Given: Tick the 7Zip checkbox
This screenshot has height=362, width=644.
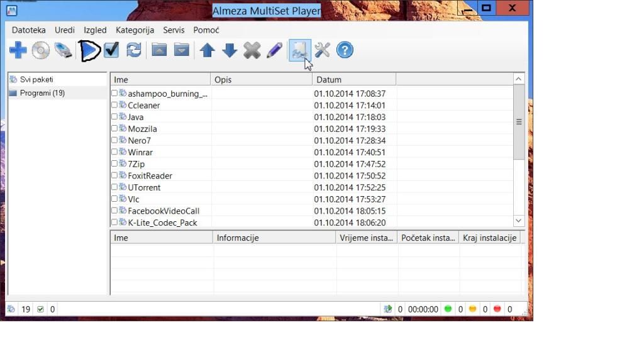Looking at the screenshot, I should [x=114, y=163].
